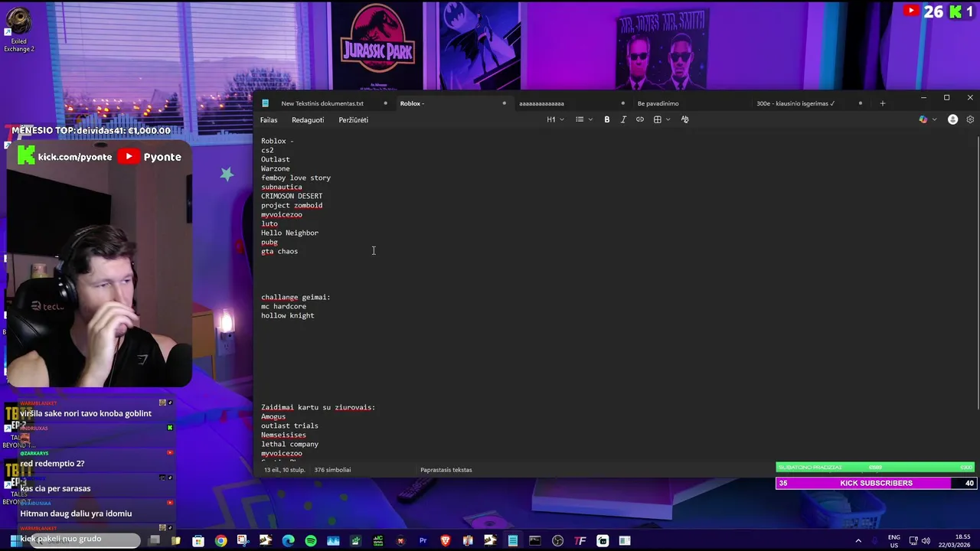Open Photos app from the taskbar
This screenshot has height=551, width=980.
pos(333,541)
